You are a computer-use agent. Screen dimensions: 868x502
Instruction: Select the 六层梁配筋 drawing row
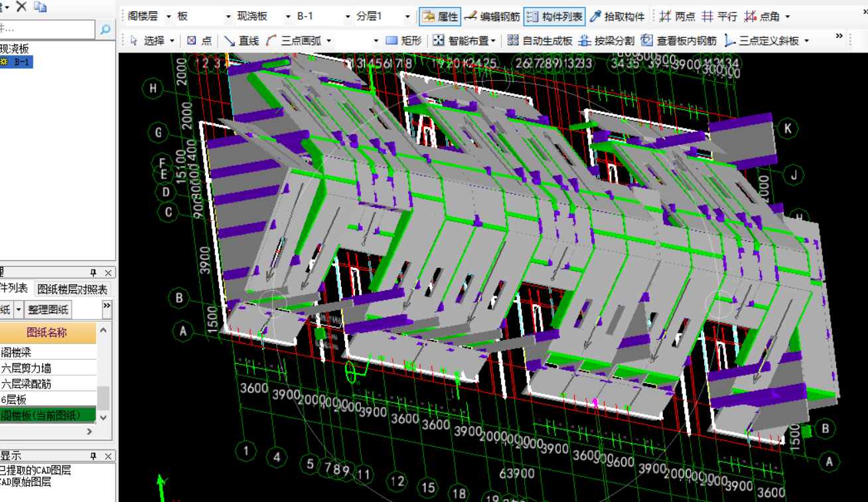point(48,384)
